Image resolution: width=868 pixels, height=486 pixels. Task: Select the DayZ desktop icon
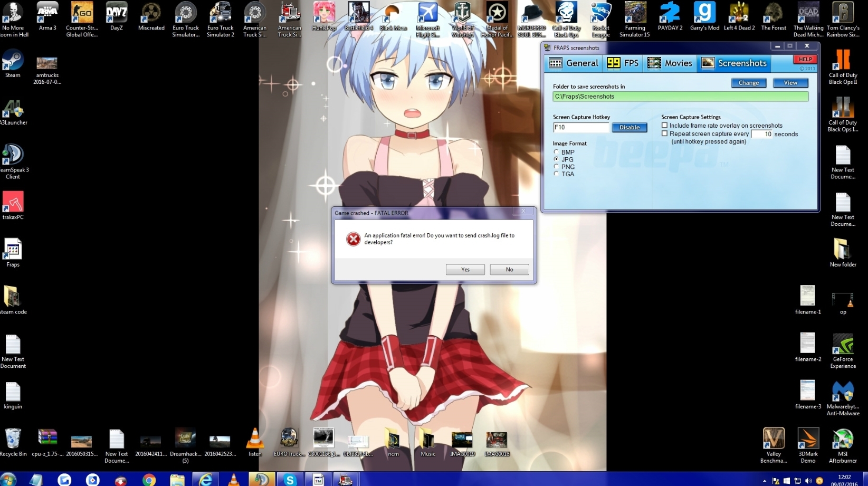(117, 17)
